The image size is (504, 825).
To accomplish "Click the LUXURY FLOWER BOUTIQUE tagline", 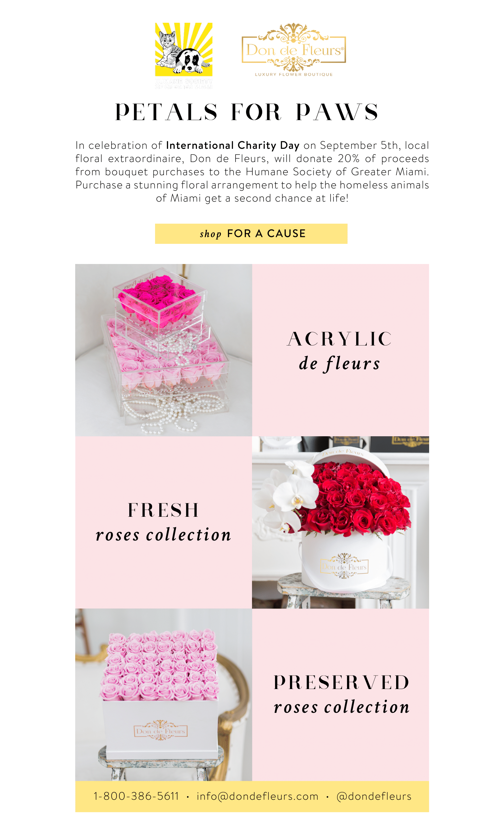I will 294,74.
